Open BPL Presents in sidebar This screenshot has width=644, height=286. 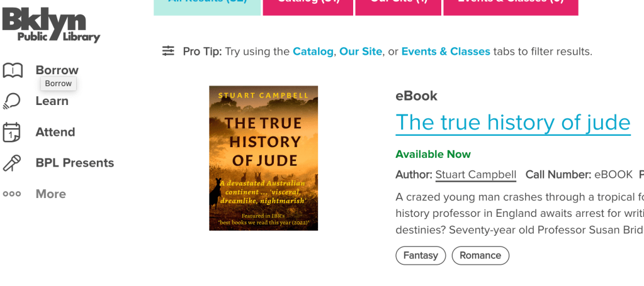[x=74, y=163]
